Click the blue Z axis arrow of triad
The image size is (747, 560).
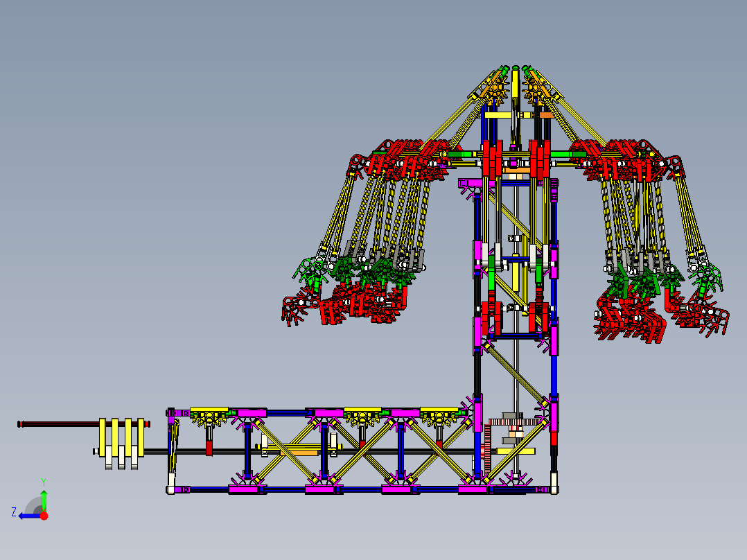coord(28,516)
